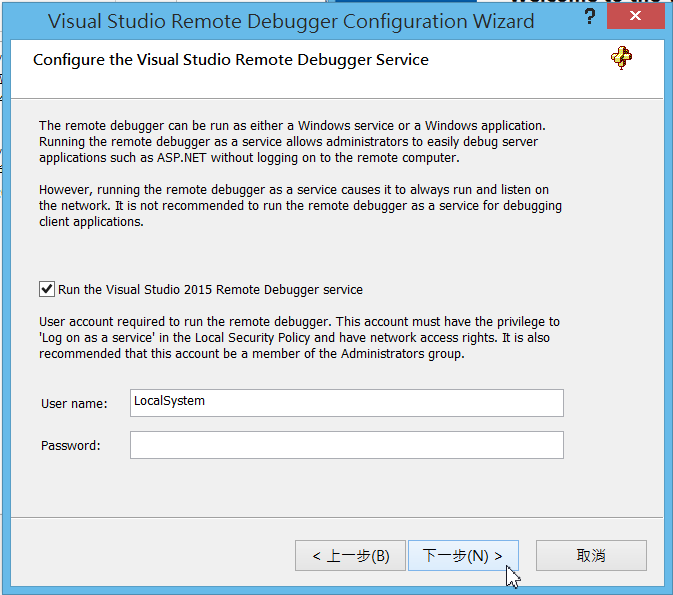Click the Password input field

[x=347, y=445]
